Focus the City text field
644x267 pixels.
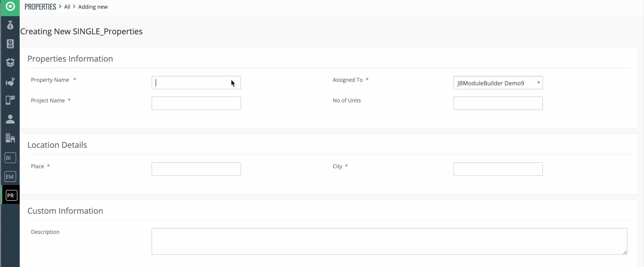point(498,169)
